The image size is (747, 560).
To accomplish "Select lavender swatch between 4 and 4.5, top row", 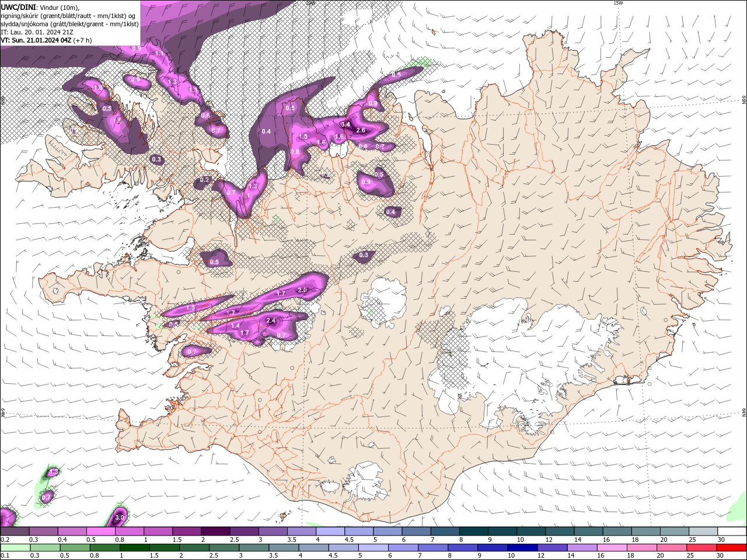I will point(330,531).
